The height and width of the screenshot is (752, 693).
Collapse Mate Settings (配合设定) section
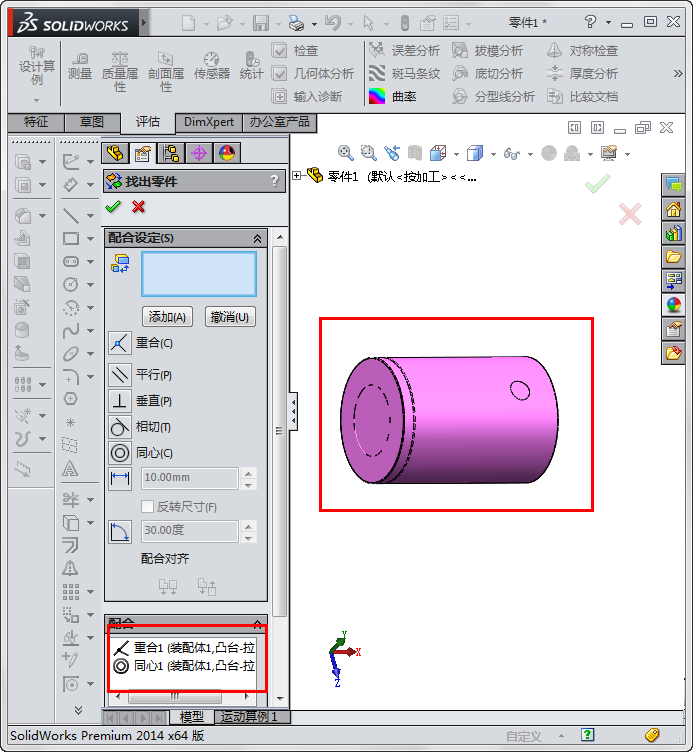tap(258, 238)
